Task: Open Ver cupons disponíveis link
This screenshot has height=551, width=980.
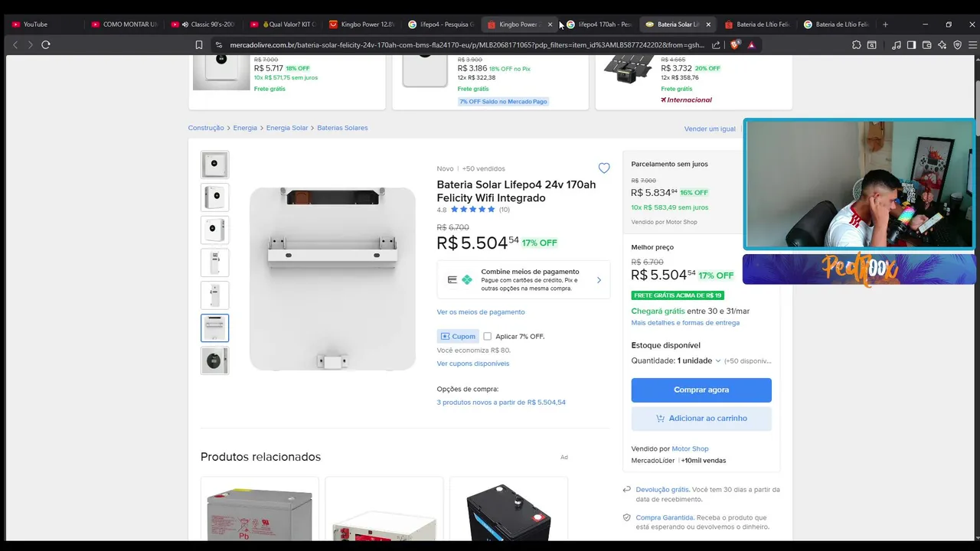Action: (473, 364)
